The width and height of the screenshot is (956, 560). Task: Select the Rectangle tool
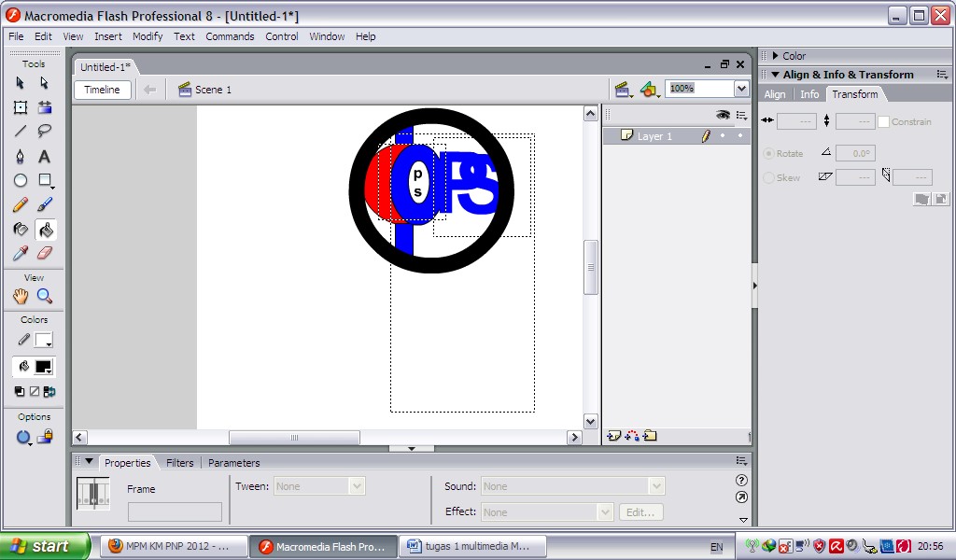click(x=45, y=180)
